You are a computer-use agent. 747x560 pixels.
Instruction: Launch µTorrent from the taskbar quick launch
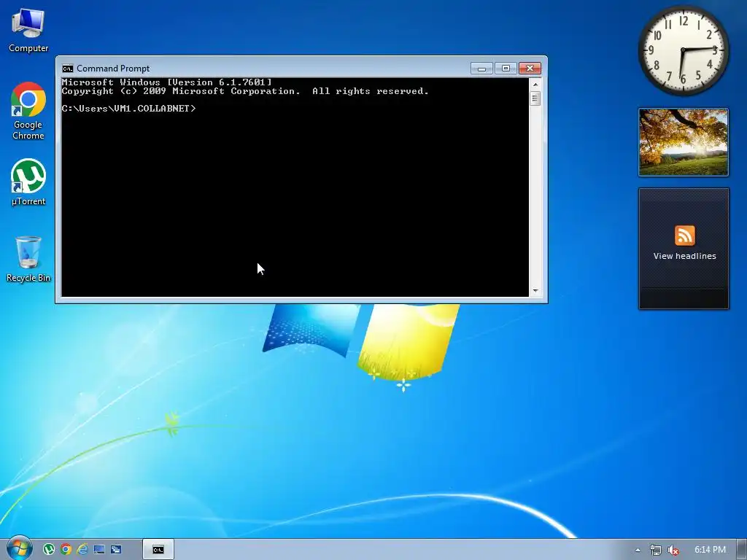coord(49,550)
